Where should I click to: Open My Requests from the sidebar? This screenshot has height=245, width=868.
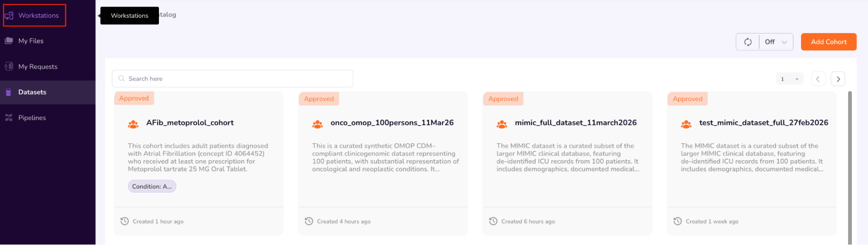pyautogui.click(x=38, y=66)
